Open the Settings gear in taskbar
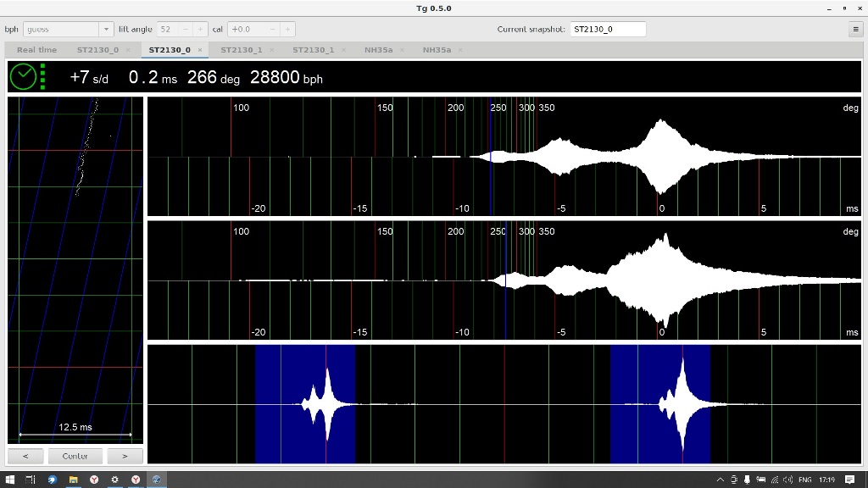The height and width of the screenshot is (488, 868). pos(114,480)
